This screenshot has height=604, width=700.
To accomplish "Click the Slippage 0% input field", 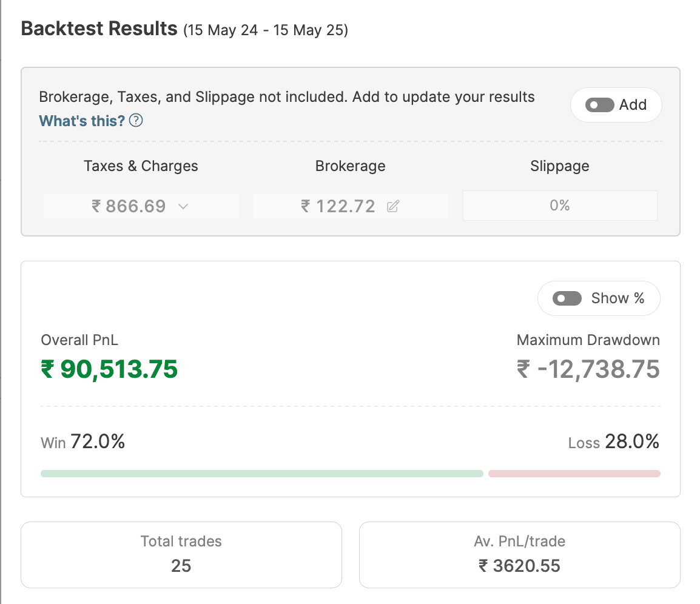I will 559,206.
